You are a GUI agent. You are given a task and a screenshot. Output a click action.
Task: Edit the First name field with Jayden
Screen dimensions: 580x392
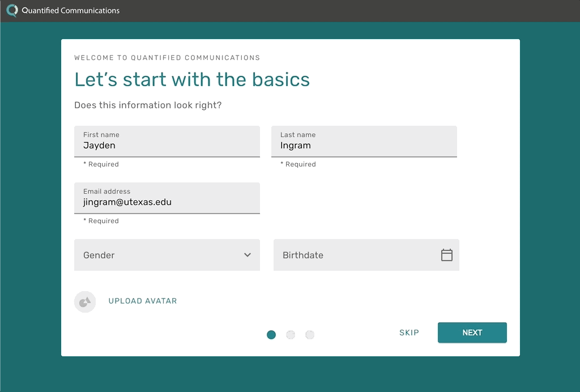point(167,141)
